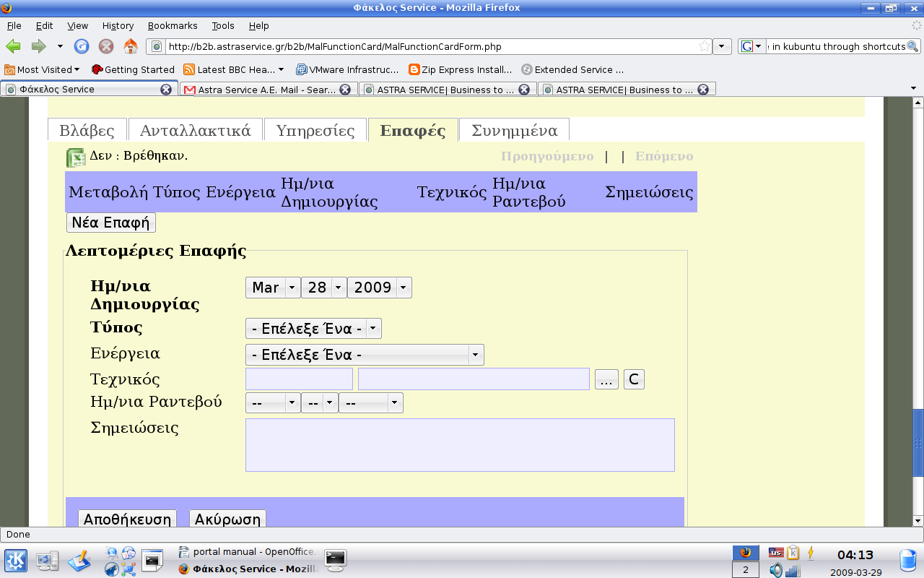Open the month dropdown showing Mar
The width and height of the screenshot is (924, 578).
(273, 288)
